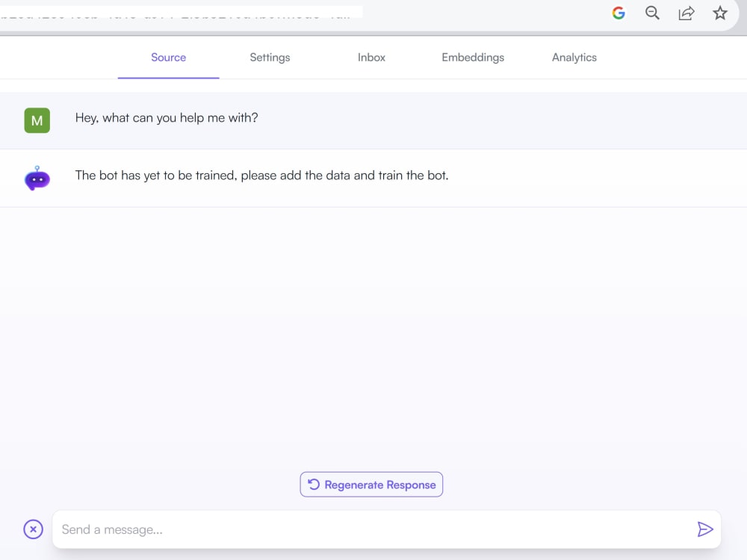Click the zoom magnifier icon in address bar
This screenshot has height=560, width=747.
tap(652, 13)
